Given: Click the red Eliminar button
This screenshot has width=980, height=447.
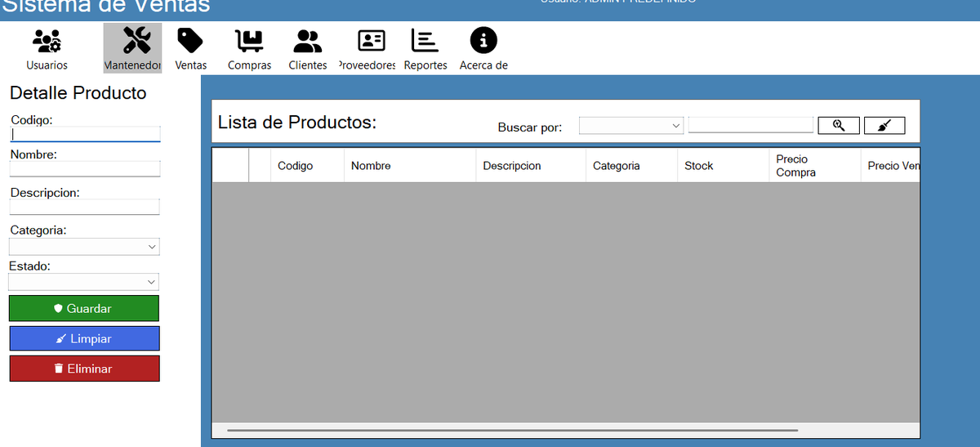Looking at the screenshot, I should [x=84, y=369].
